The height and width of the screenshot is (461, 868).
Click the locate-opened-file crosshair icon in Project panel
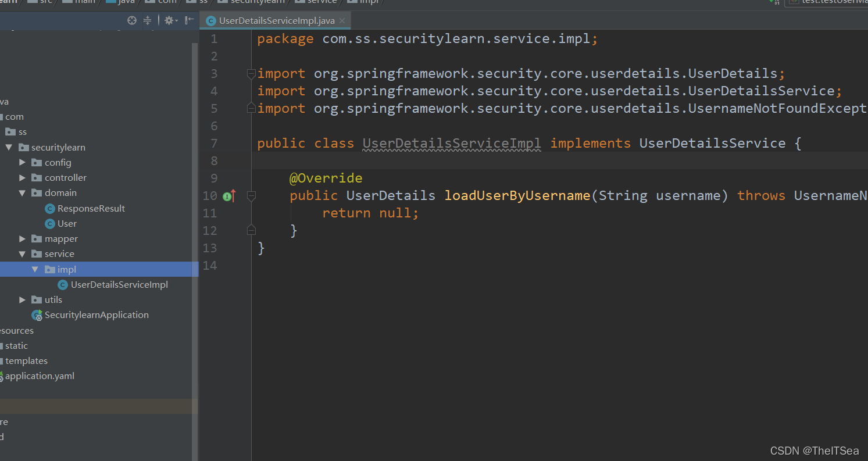point(132,20)
